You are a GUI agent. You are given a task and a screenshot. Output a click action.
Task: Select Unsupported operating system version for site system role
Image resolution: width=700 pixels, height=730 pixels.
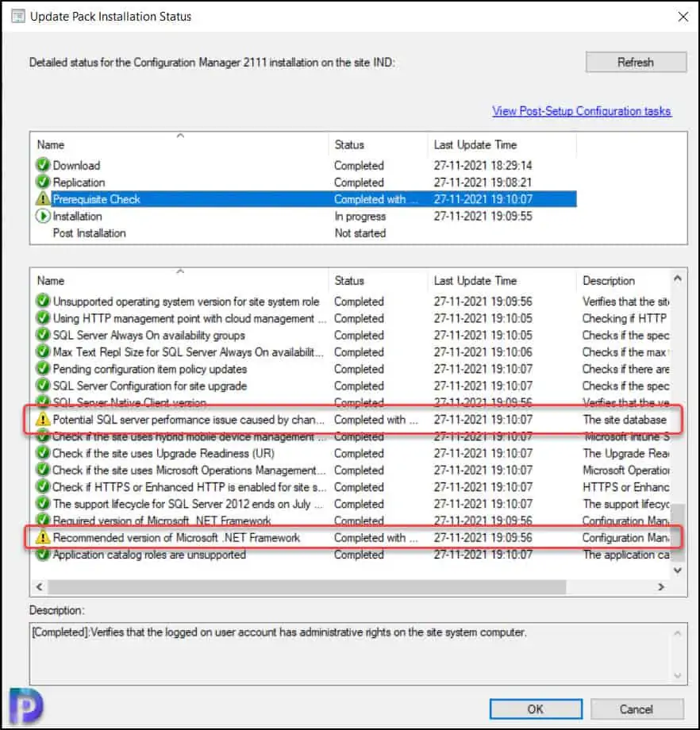[x=352, y=302]
